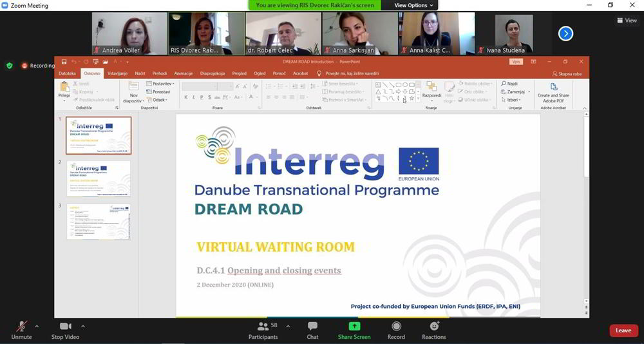Leave the Zoom meeting

623,330
